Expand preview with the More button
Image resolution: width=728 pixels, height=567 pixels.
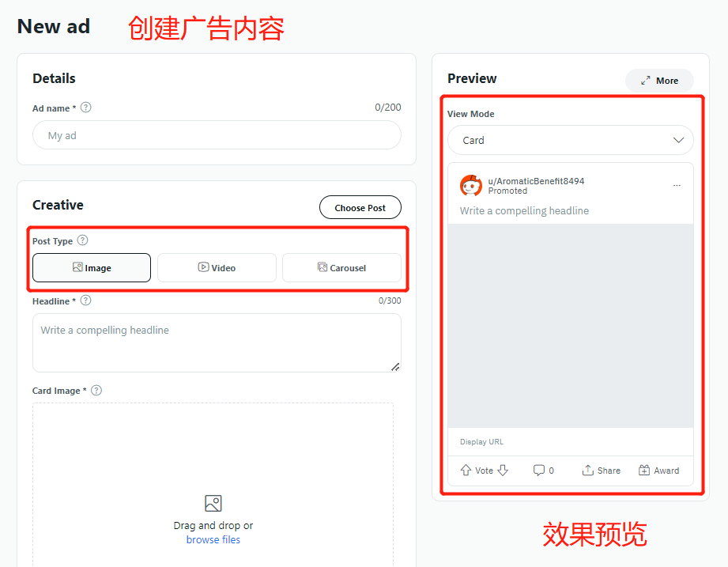[659, 81]
